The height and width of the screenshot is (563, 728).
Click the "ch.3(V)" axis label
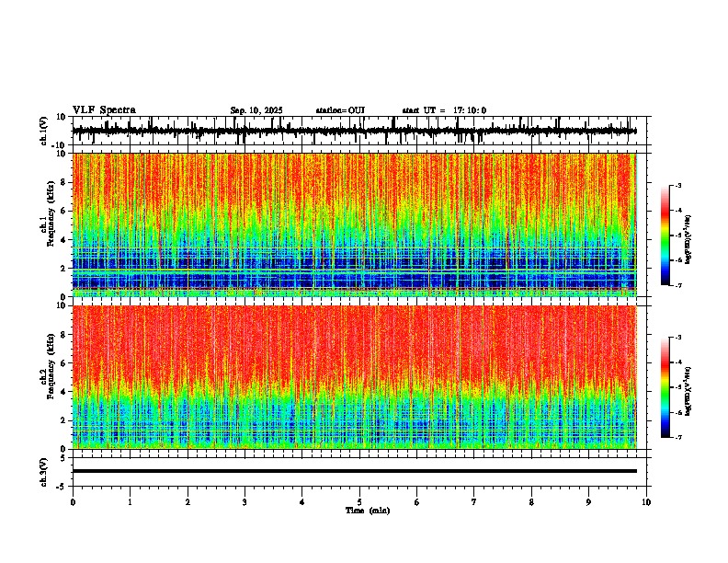[x=44, y=472]
